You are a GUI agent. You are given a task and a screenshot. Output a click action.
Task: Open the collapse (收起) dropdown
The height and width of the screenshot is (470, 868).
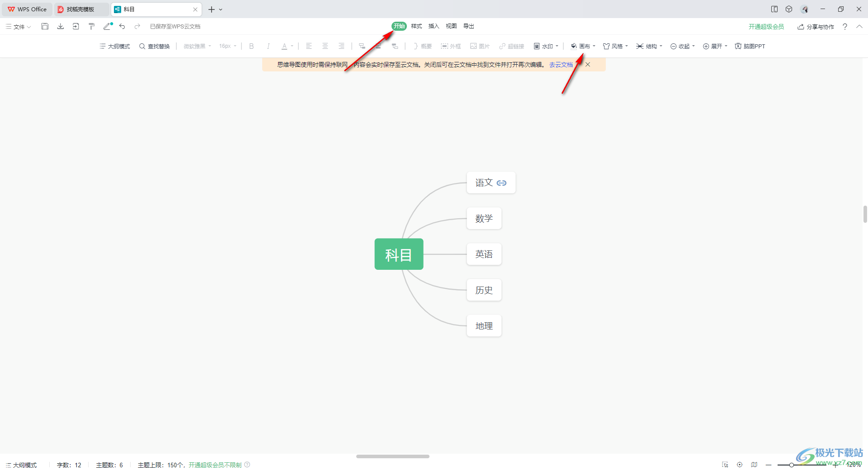pos(682,46)
